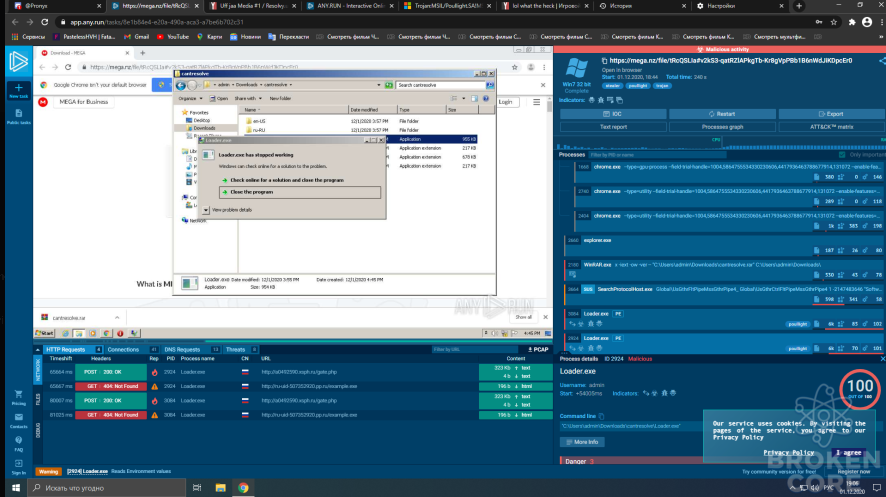Expand cantresolve.rar download item chevron

[117, 318]
